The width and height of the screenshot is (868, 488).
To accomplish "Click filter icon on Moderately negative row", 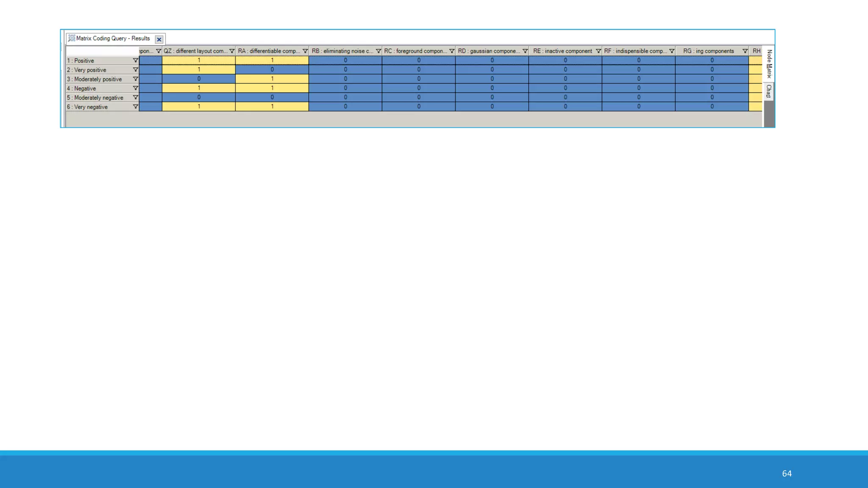I will (136, 97).
